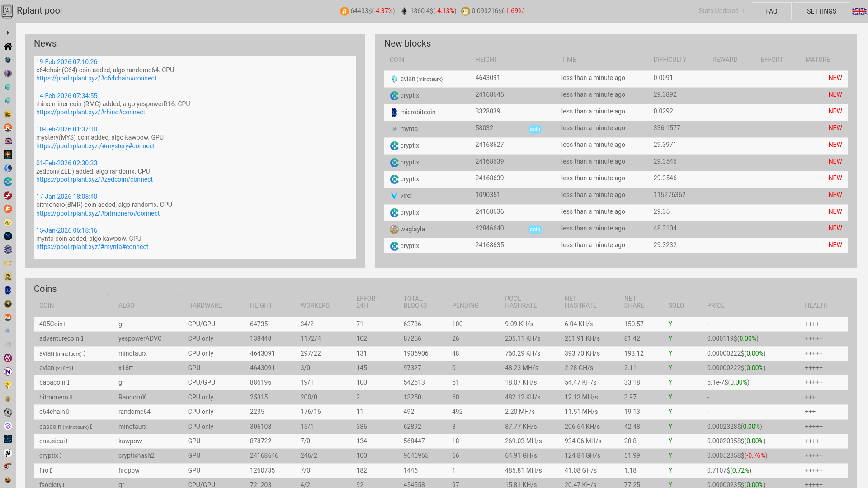
Task: Click the Bitcoin price icon
Action: tap(344, 11)
